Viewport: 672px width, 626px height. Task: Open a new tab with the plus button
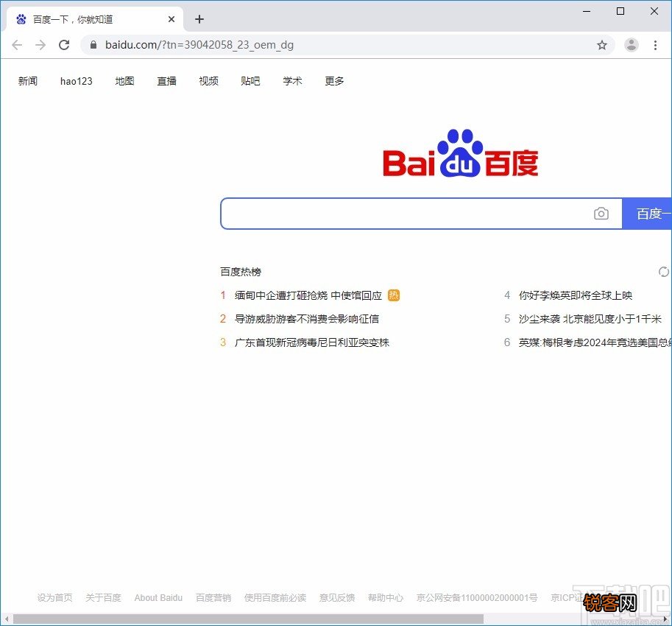[199, 19]
